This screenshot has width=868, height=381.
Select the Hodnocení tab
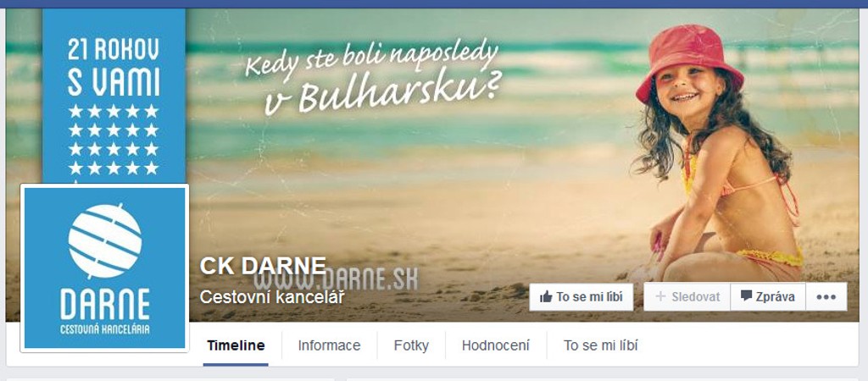coord(495,346)
